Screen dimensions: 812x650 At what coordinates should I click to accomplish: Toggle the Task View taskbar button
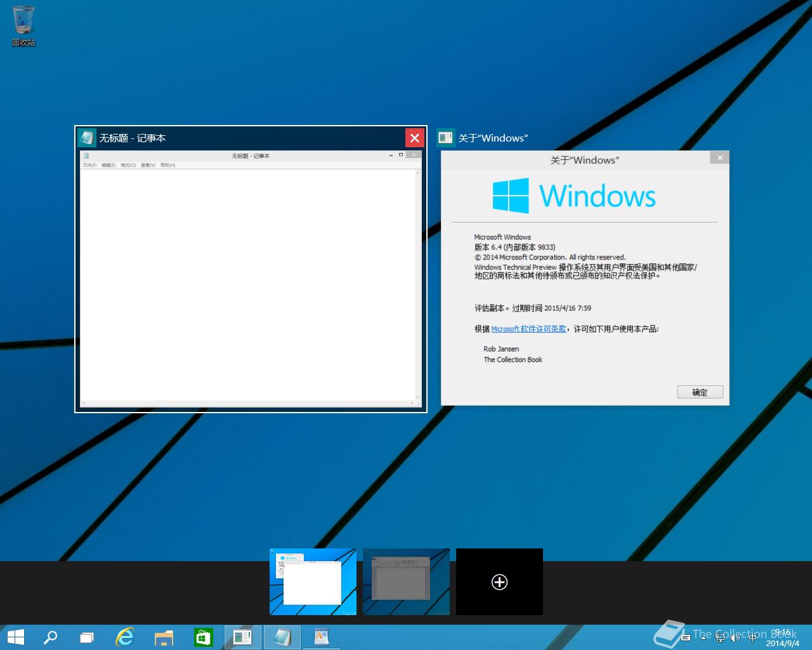(87, 637)
